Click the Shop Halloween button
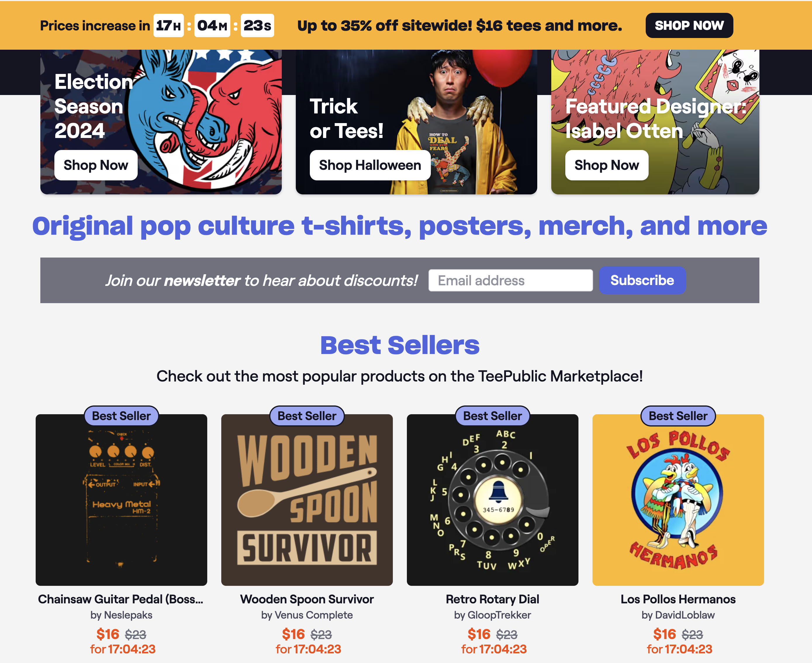The height and width of the screenshot is (663, 812). (370, 165)
